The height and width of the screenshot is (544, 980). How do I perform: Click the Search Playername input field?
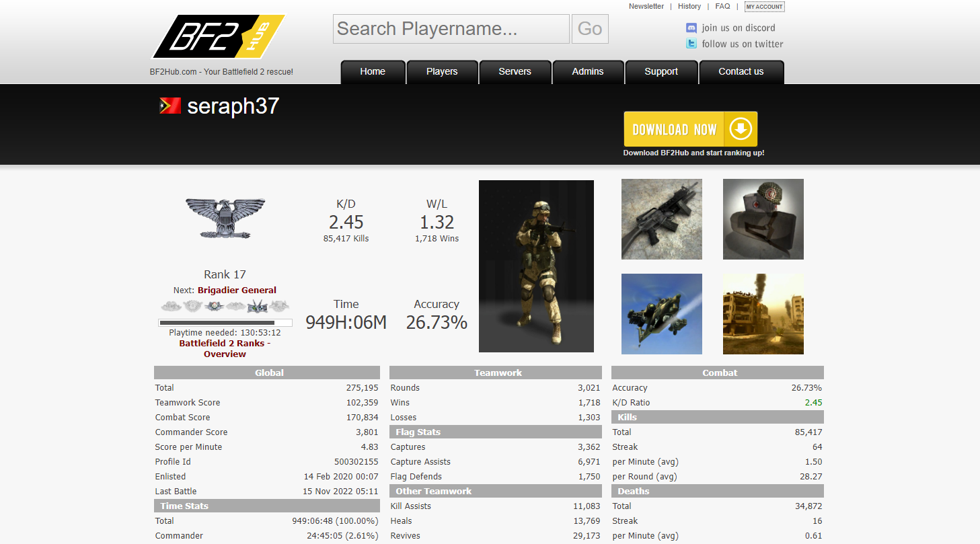pos(451,29)
